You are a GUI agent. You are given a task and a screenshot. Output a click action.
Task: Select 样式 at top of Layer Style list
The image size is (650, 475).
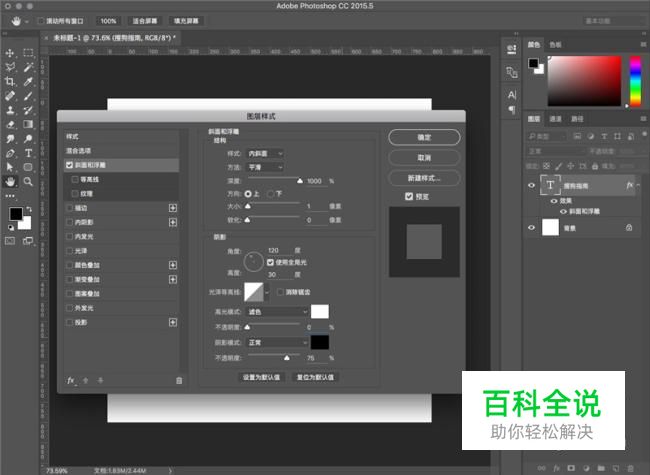coord(121,137)
